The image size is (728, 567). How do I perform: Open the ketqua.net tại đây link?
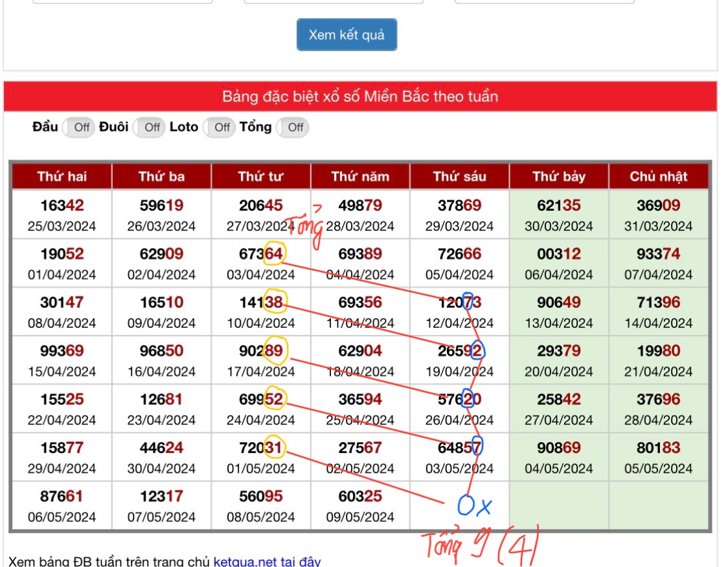267,561
